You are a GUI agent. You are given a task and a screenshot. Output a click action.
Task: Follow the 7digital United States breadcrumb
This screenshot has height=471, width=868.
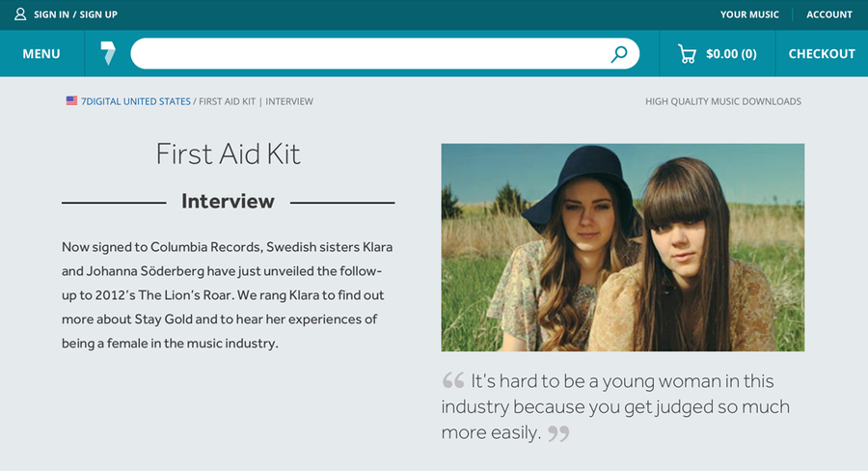[135, 101]
